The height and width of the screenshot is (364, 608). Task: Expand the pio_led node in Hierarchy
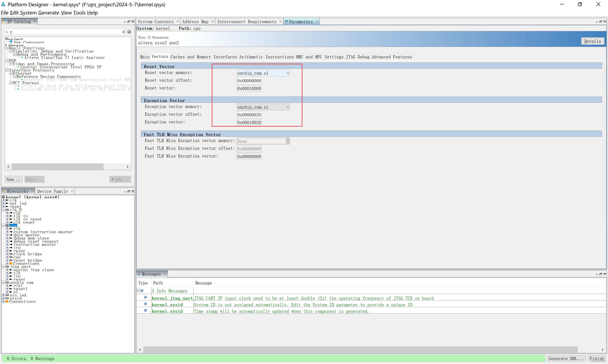[x=3, y=295]
